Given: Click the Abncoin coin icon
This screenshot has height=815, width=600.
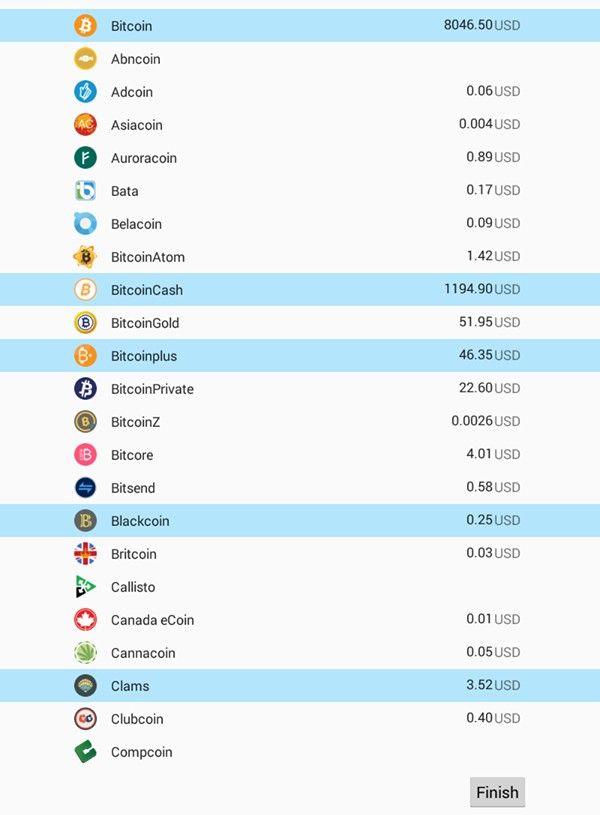Looking at the screenshot, I should coord(86,59).
